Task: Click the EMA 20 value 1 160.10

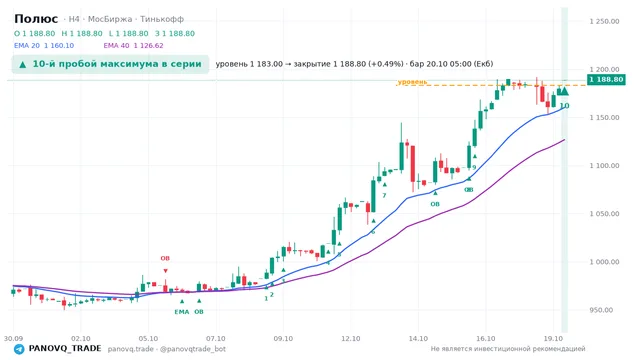Action: [x=59, y=46]
